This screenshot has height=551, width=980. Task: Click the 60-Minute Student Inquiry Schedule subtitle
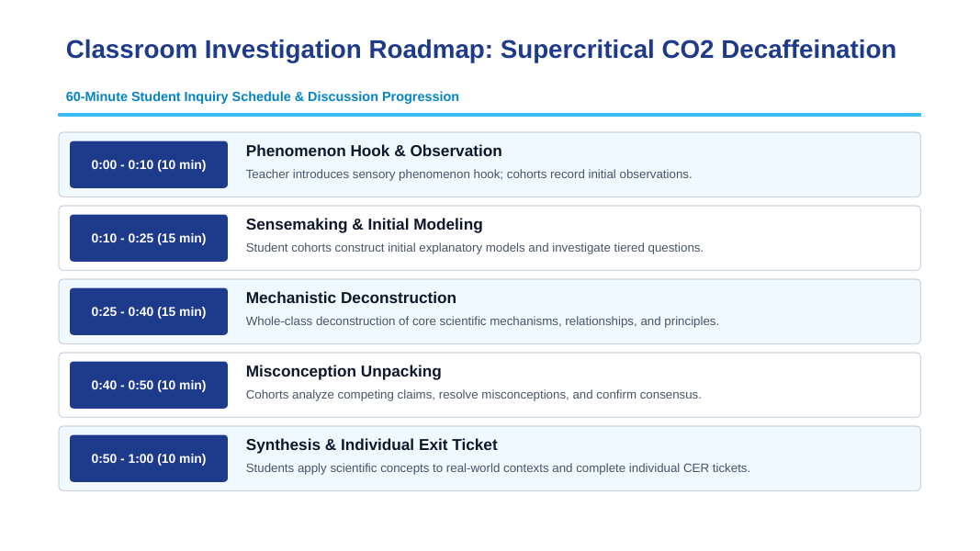263,96
